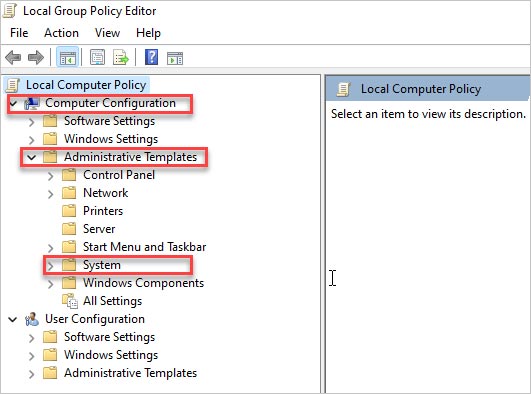The image size is (531, 394).
Task: Toggle Show/Hide Console Tree toolbar icon
Action: tap(67, 57)
